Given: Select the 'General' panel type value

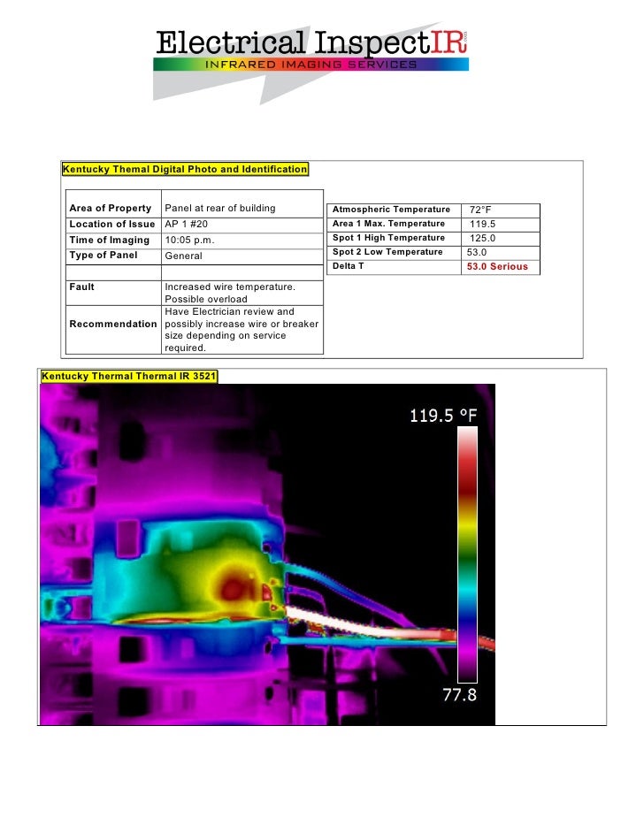Looking at the screenshot, I should (183, 256).
